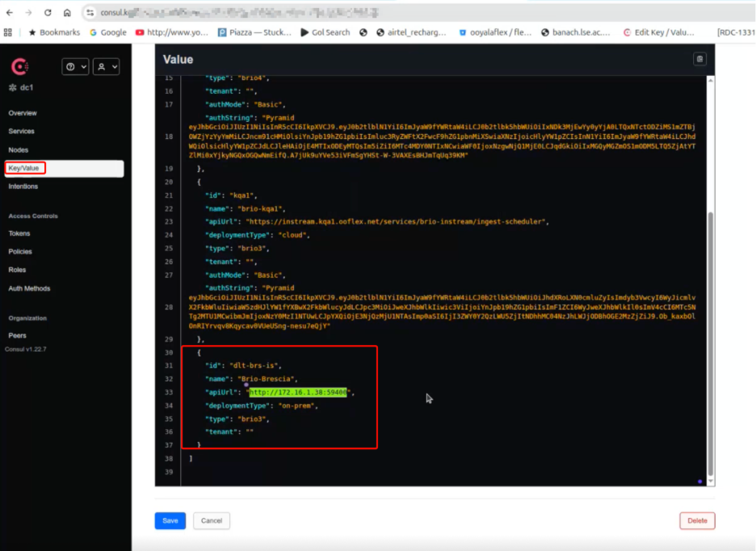
Task: Click the closing bracket on line 38
Action: (191, 459)
